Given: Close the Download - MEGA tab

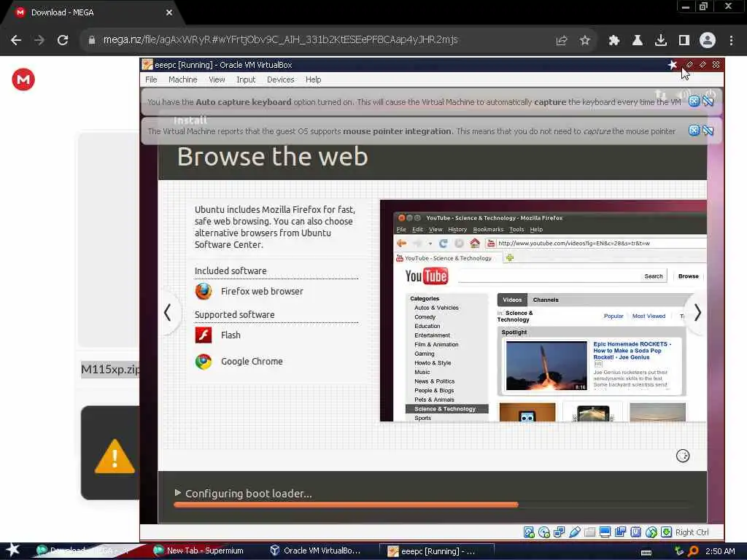Looking at the screenshot, I should pos(169,13).
